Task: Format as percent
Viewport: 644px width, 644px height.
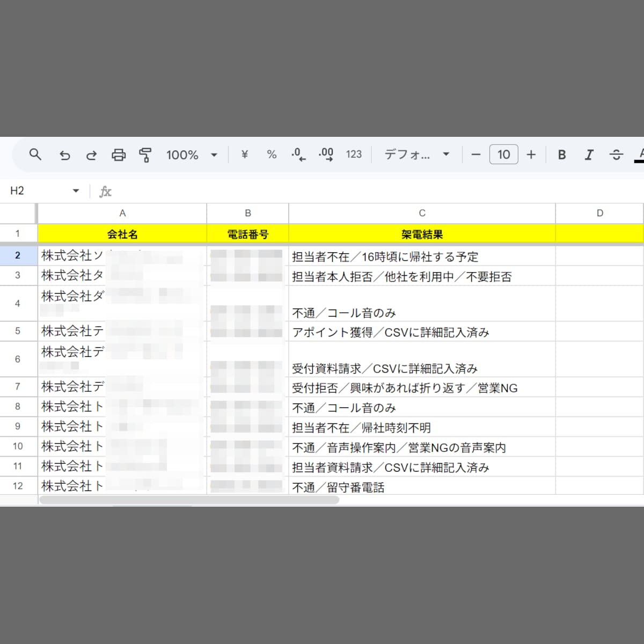Action: click(x=272, y=155)
